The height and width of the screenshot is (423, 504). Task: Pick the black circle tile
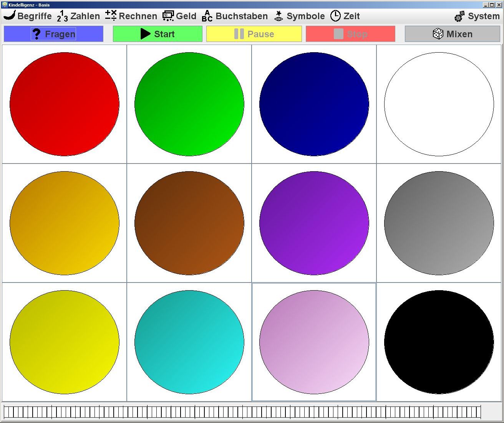439,342
